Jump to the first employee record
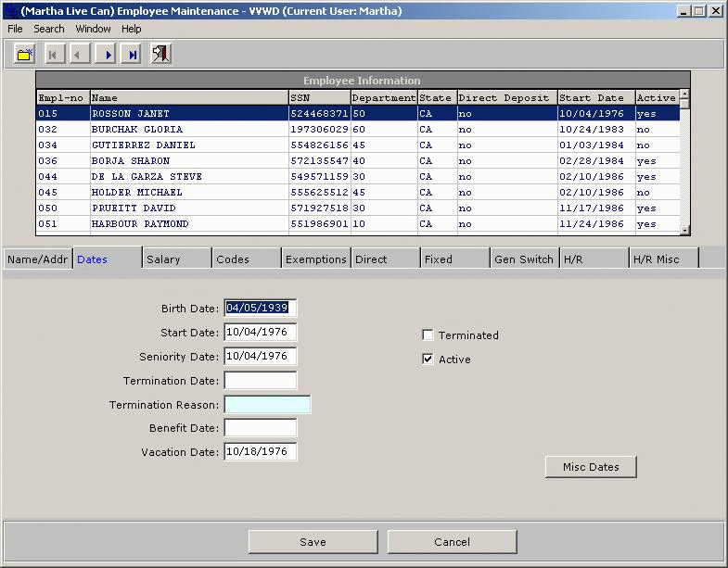The width and height of the screenshot is (728, 568). tap(52, 55)
